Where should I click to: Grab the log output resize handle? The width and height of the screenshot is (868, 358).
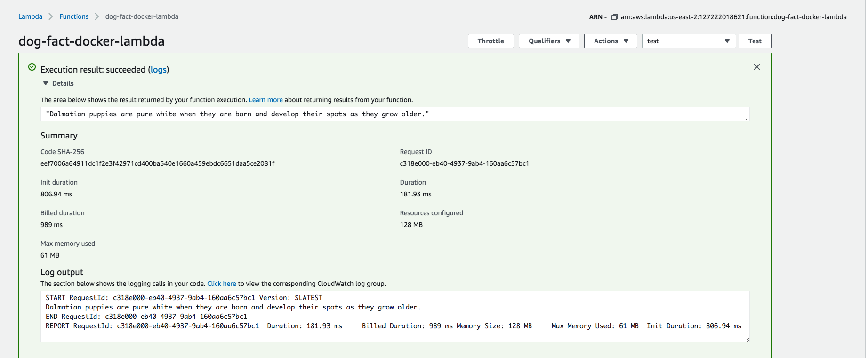pyautogui.click(x=747, y=340)
